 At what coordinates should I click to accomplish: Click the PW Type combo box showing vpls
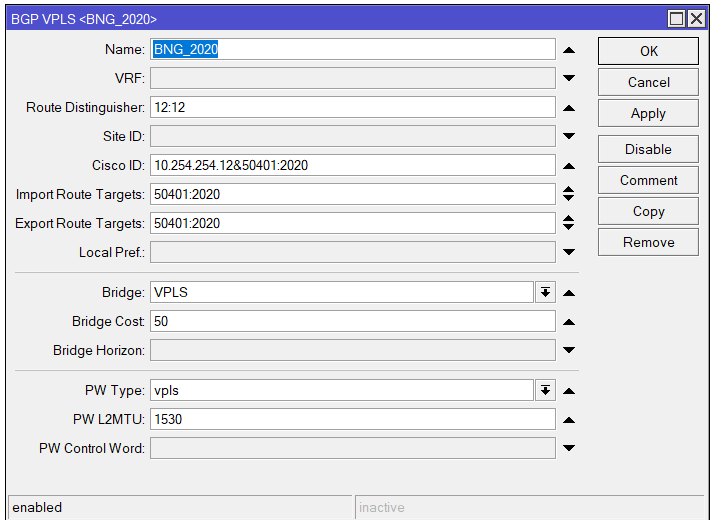(x=342, y=390)
